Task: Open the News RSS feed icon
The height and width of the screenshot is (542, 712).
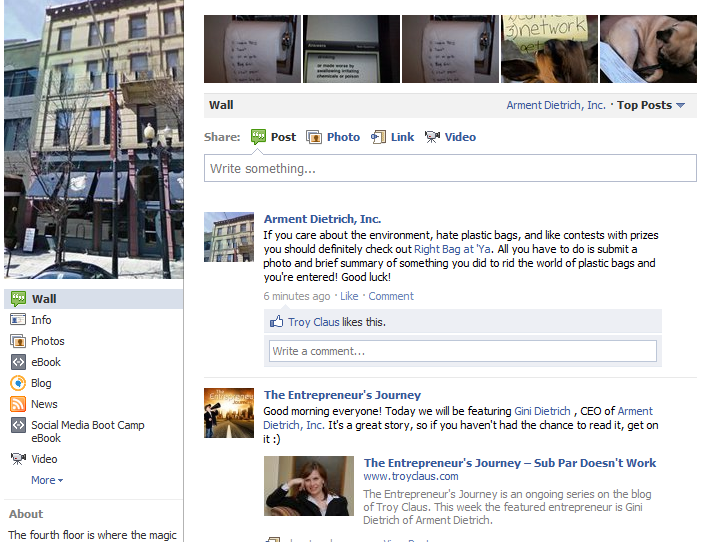Action: click(18, 404)
